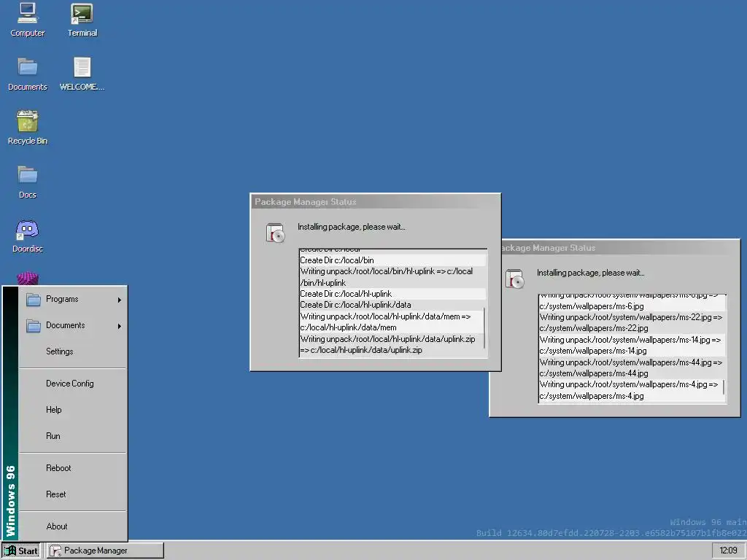Screen dimensions: 747x560
Task: Select the log line writing uplink.zip
Action: [x=391, y=344]
